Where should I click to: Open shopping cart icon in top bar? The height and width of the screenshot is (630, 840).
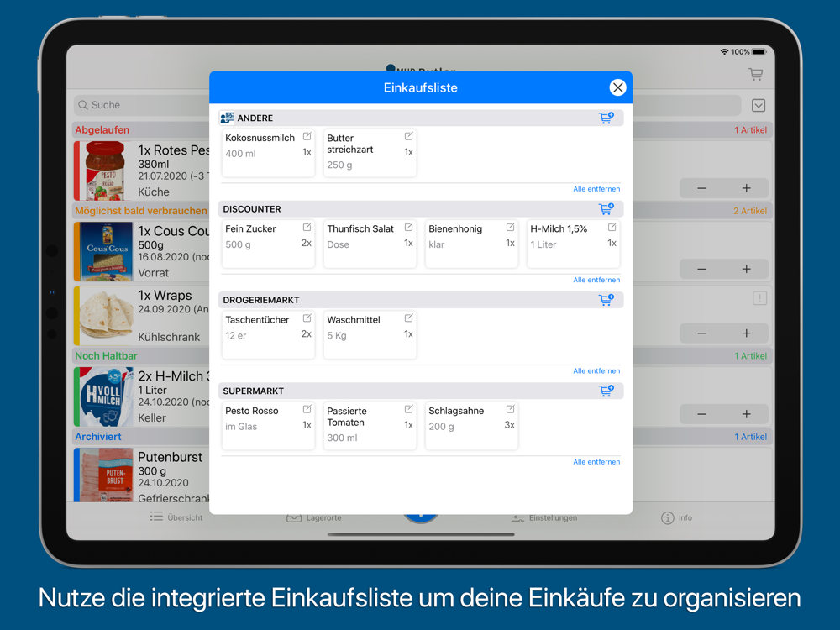point(756,75)
